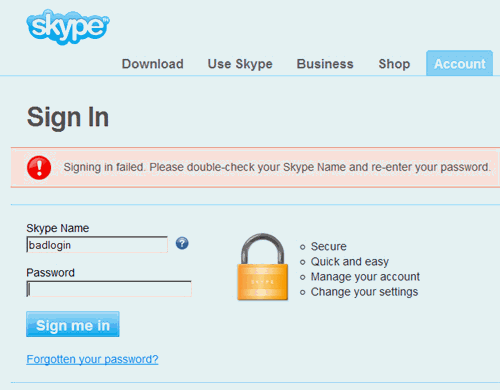
Task: Open the Use Skype navigation item
Action: [240, 64]
